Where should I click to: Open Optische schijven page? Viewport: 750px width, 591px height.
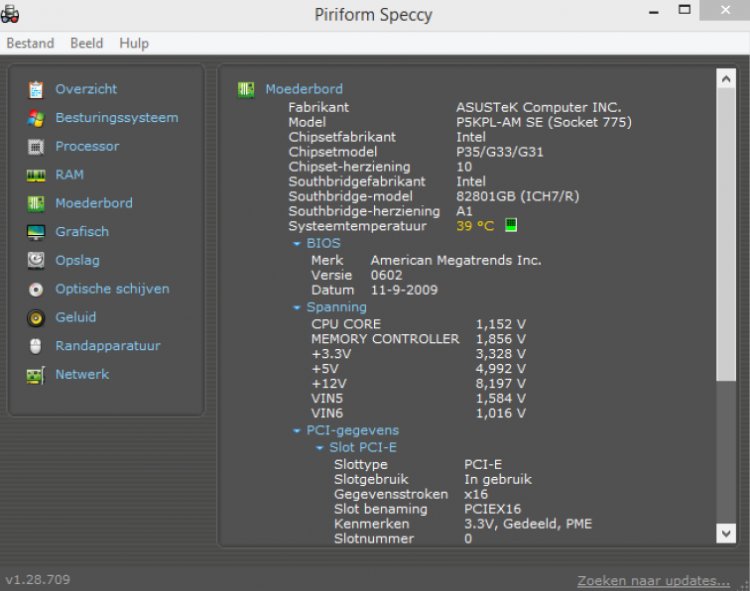coord(112,289)
